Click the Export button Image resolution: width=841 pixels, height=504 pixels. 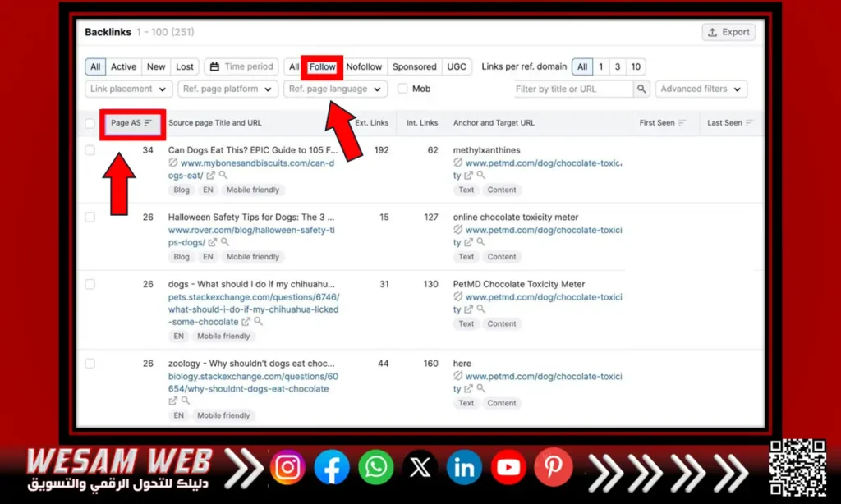tap(728, 32)
